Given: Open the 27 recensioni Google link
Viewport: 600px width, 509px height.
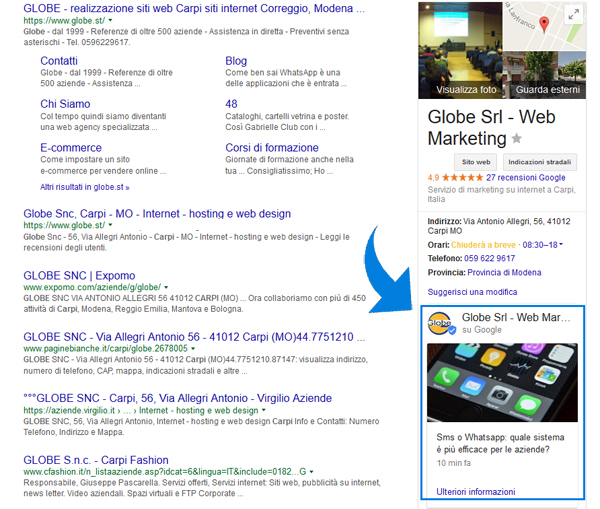Looking at the screenshot, I should [x=526, y=178].
